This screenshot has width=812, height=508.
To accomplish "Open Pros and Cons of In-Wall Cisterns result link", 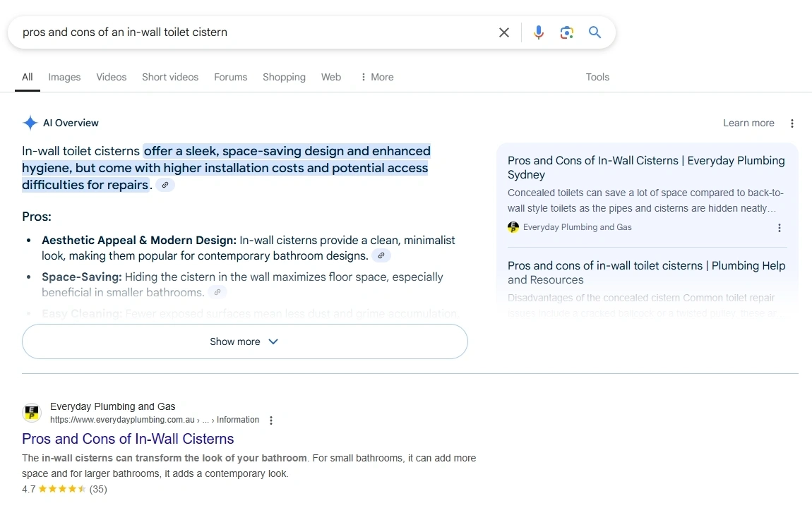I will 128,439.
